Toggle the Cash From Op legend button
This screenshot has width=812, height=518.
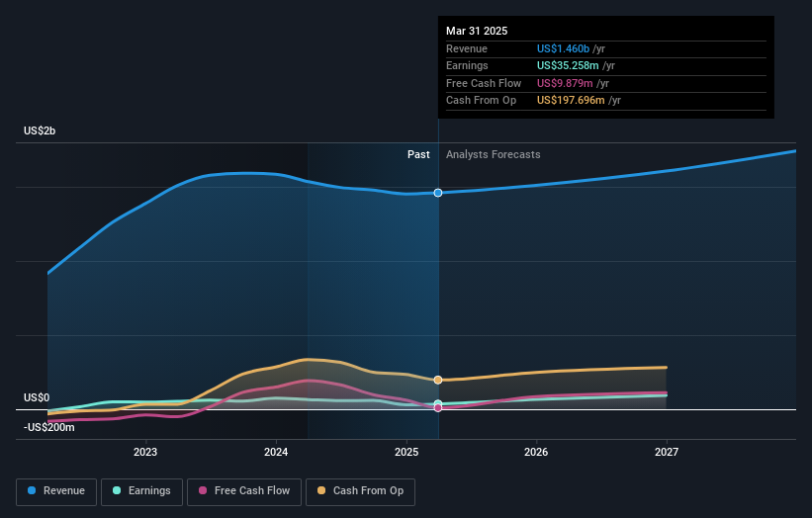pyautogui.click(x=360, y=491)
